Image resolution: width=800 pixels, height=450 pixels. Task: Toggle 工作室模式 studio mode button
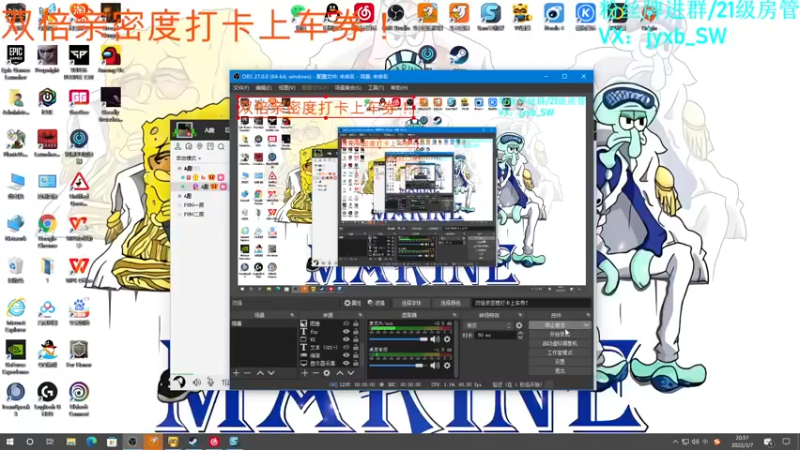click(560, 353)
